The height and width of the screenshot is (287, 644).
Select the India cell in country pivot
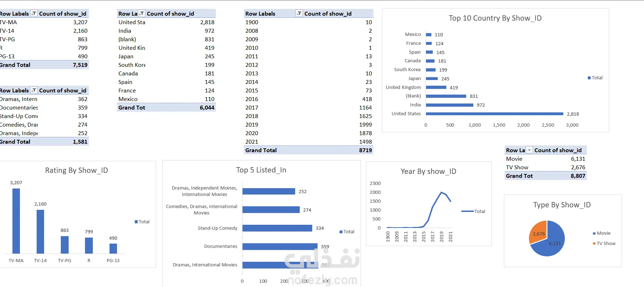click(x=132, y=31)
